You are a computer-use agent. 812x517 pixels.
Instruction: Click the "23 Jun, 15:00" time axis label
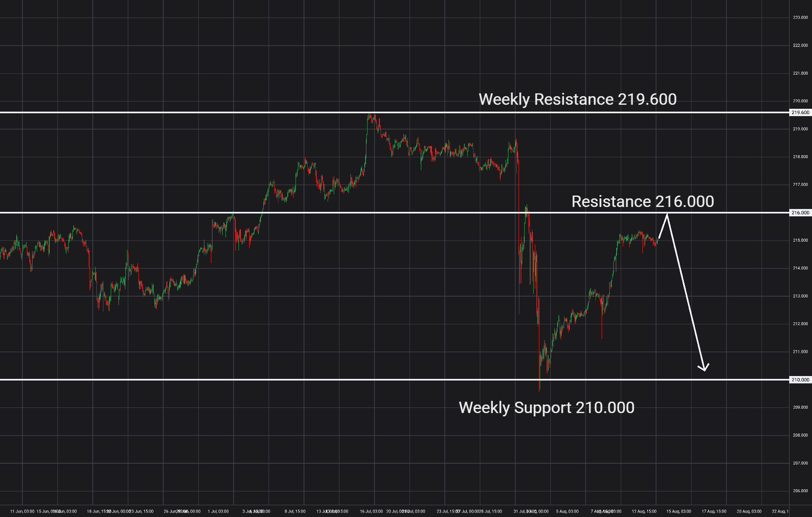coord(141,511)
